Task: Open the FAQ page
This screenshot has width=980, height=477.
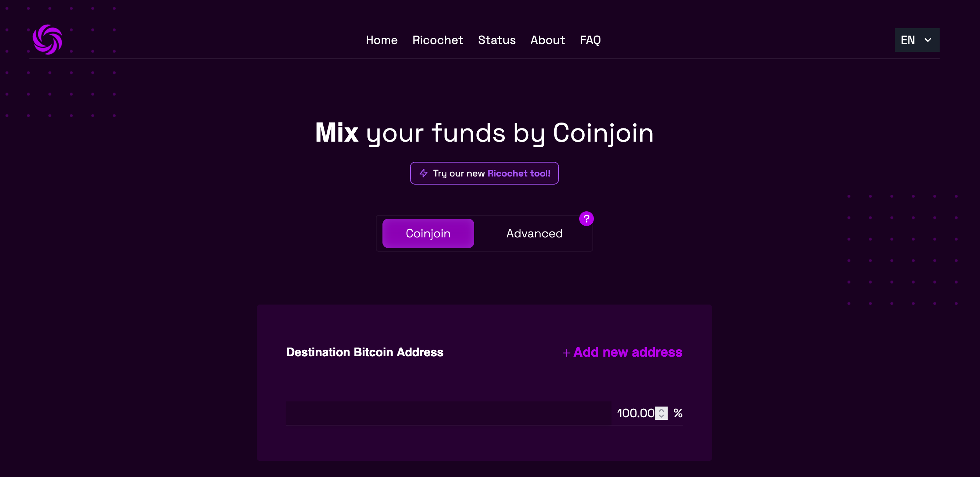Action: pos(590,40)
